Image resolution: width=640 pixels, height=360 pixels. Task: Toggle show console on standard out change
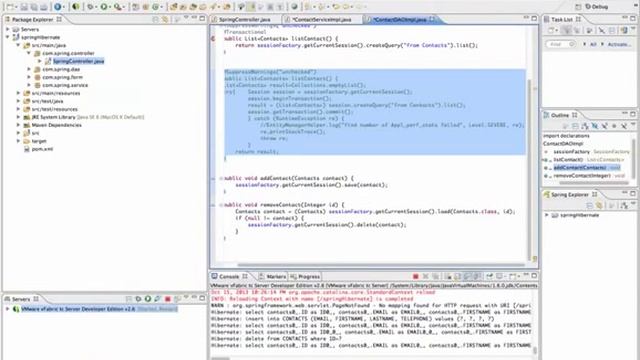(468, 276)
